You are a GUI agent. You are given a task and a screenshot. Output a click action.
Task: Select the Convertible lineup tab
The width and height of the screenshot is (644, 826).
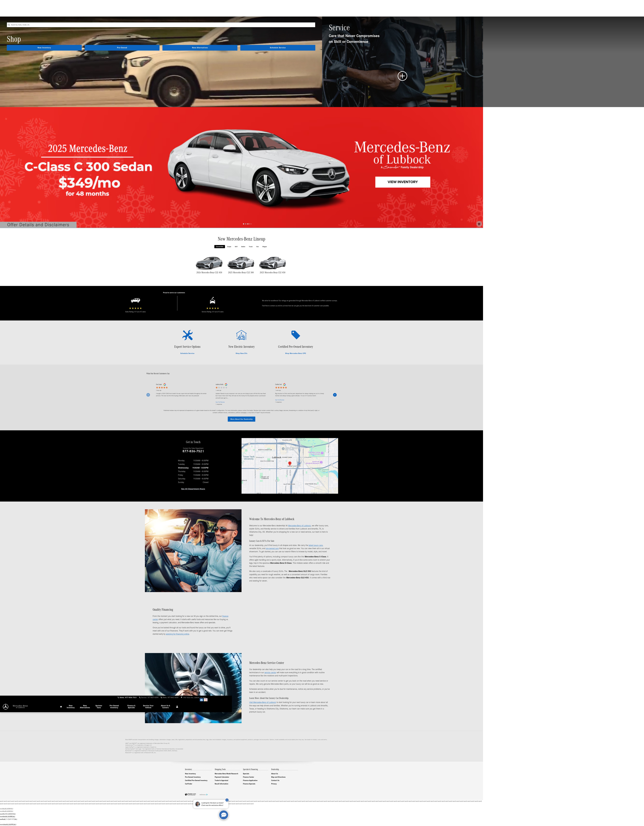click(x=219, y=247)
